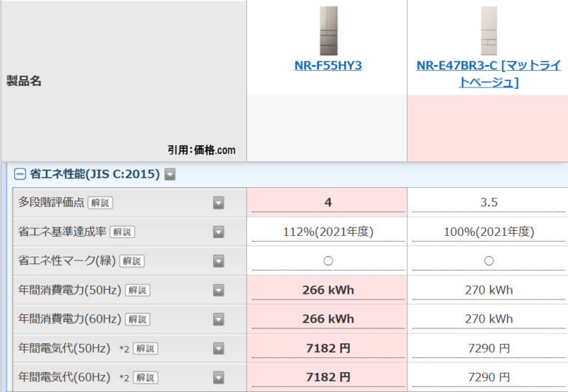Open the 解説 button for 省エネ性マーク(緑)
The width and height of the screenshot is (568, 392).
pos(132,261)
